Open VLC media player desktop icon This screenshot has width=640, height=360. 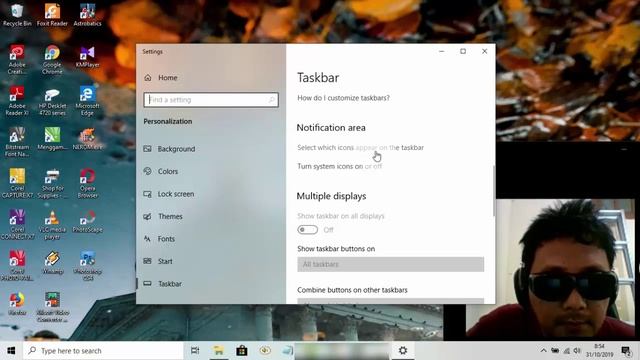[52, 224]
